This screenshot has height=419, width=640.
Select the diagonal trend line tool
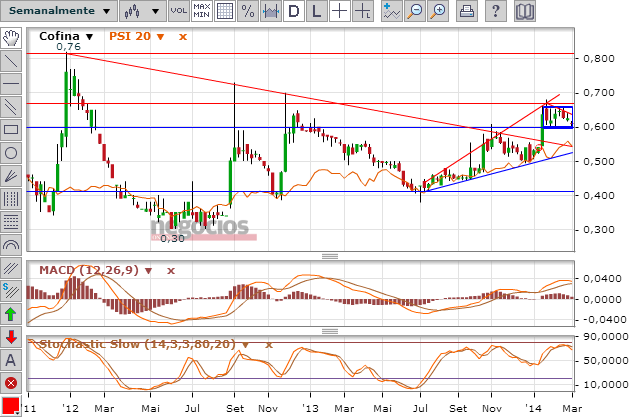pyautogui.click(x=11, y=61)
